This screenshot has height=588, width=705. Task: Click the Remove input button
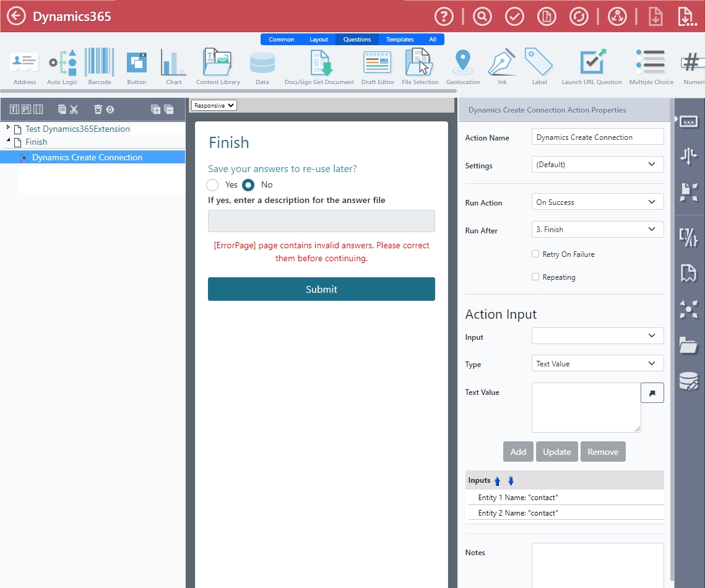pyautogui.click(x=603, y=452)
